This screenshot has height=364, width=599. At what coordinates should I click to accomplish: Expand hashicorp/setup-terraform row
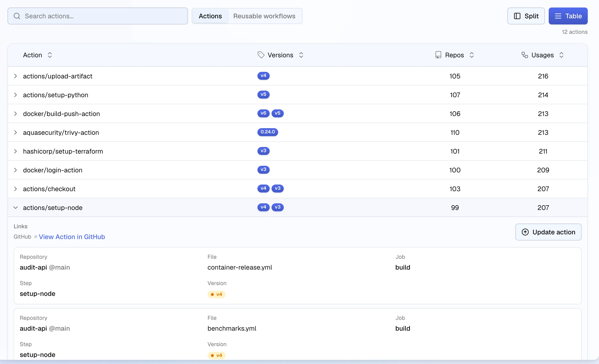tap(16, 151)
